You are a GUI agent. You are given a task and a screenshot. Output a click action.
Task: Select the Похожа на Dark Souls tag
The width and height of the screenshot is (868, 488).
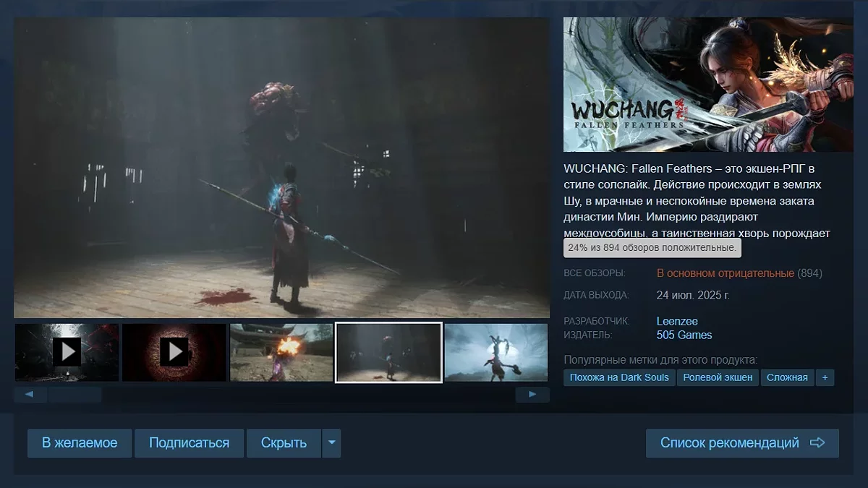click(619, 377)
